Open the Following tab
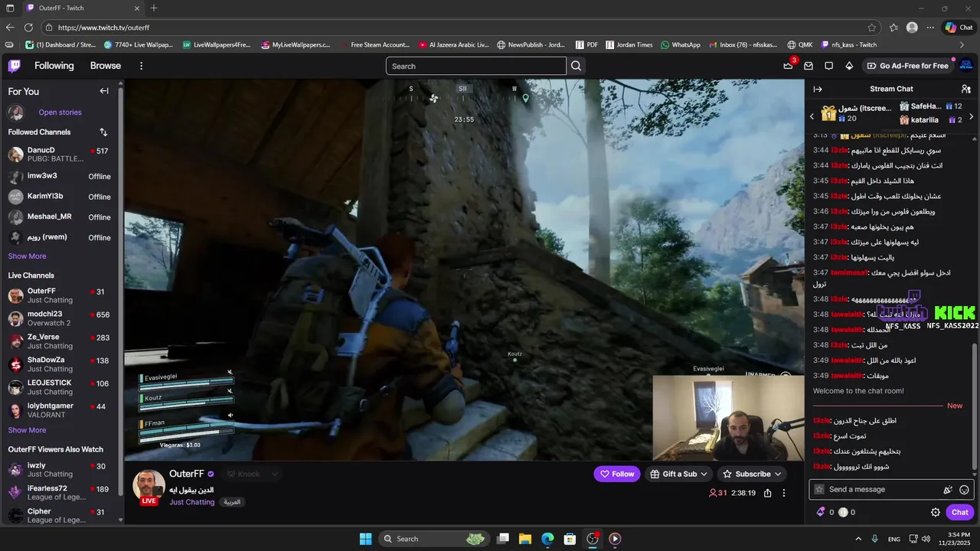This screenshot has height=551, width=980. point(54,66)
